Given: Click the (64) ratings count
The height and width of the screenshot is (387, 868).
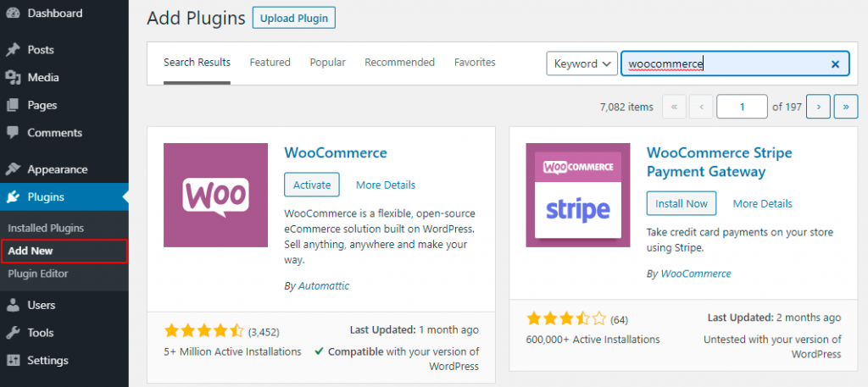Looking at the screenshot, I should click(619, 319).
